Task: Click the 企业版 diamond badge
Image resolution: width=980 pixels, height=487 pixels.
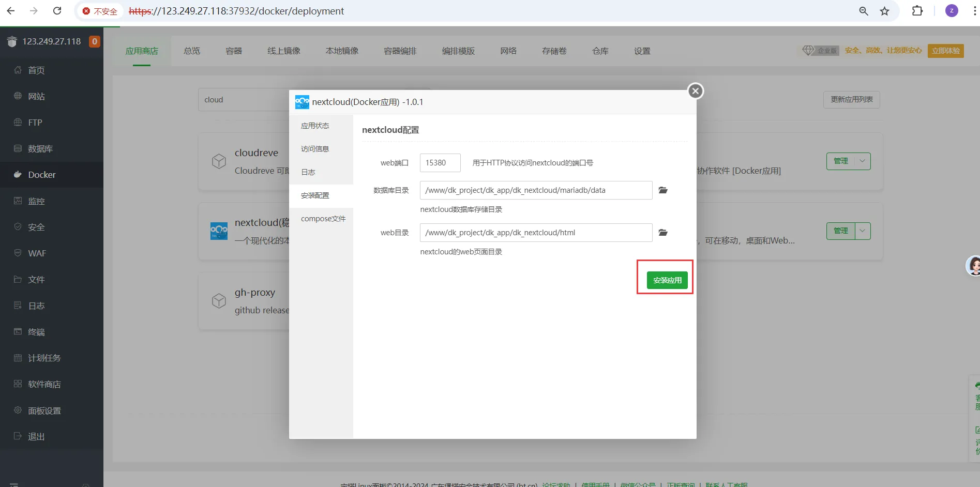Action: 820,51
